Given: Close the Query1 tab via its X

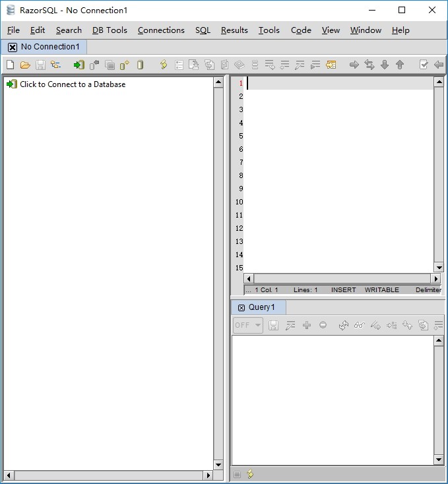Looking at the screenshot, I should (241, 308).
